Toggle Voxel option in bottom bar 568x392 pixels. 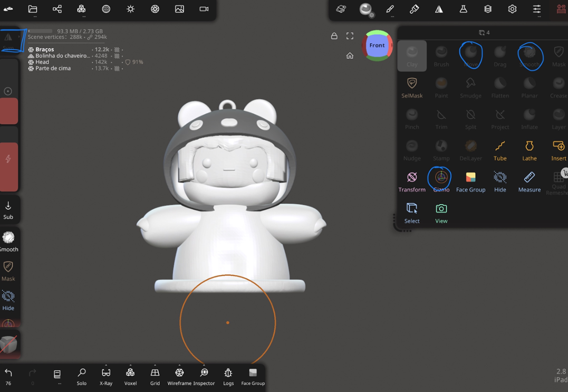click(130, 377)
